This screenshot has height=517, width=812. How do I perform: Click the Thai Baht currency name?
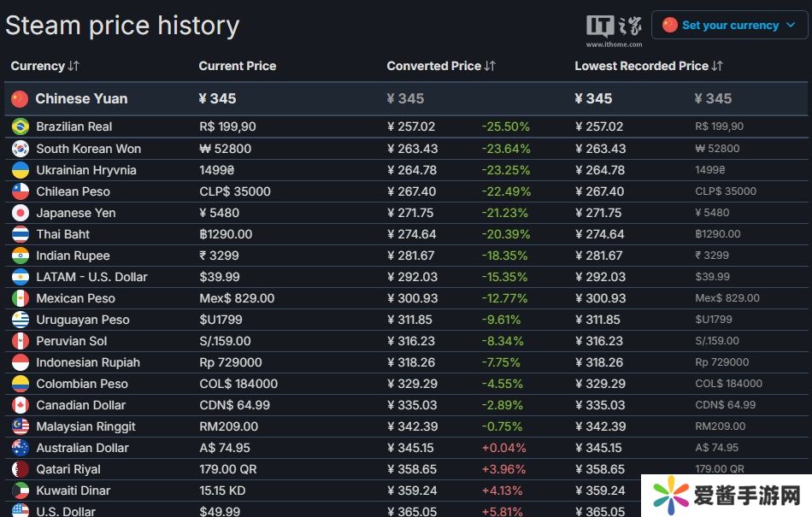(x=62, y=234)
